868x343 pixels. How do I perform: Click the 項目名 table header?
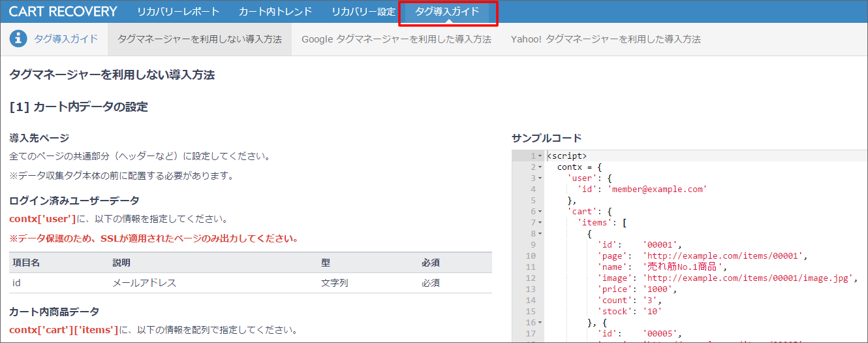(x=27, y=263)
